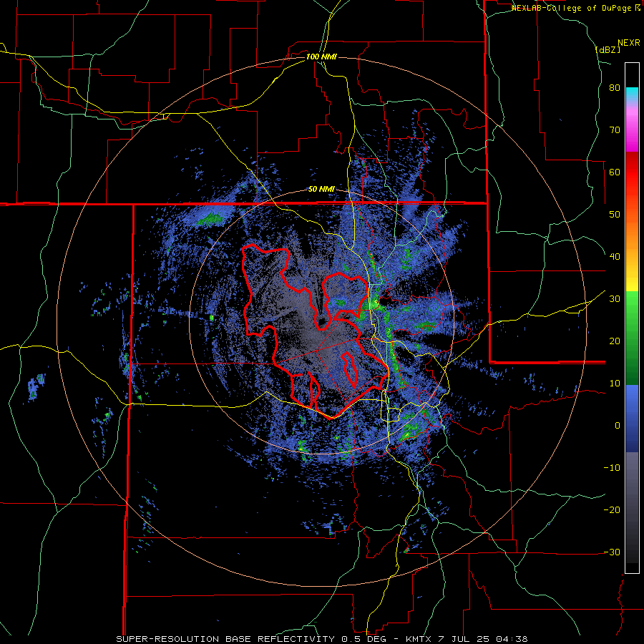This screenshot has height=644, width=644.
Task: Click the 10 value on dBZ scale
Action: [x=615, y=384]
